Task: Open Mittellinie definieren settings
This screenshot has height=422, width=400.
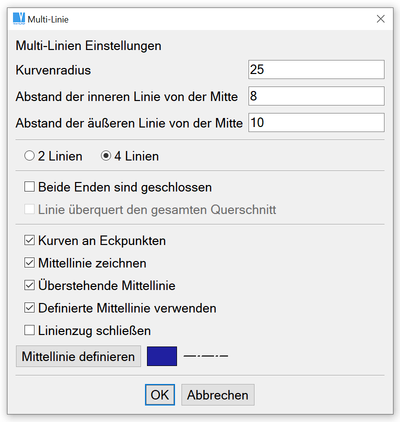Action: (78, 356)
